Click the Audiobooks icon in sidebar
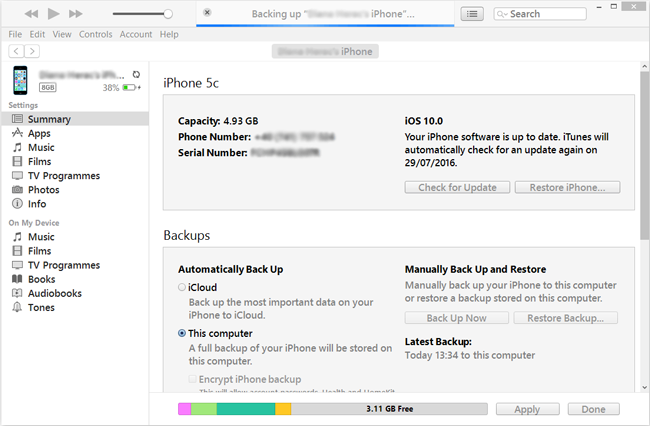Screen dimensions: 650x426 17,293
